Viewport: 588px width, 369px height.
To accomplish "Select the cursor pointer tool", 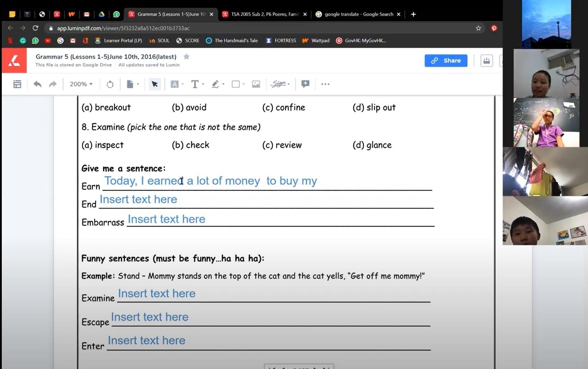I will pyautogui.click(x=155, y=84).
